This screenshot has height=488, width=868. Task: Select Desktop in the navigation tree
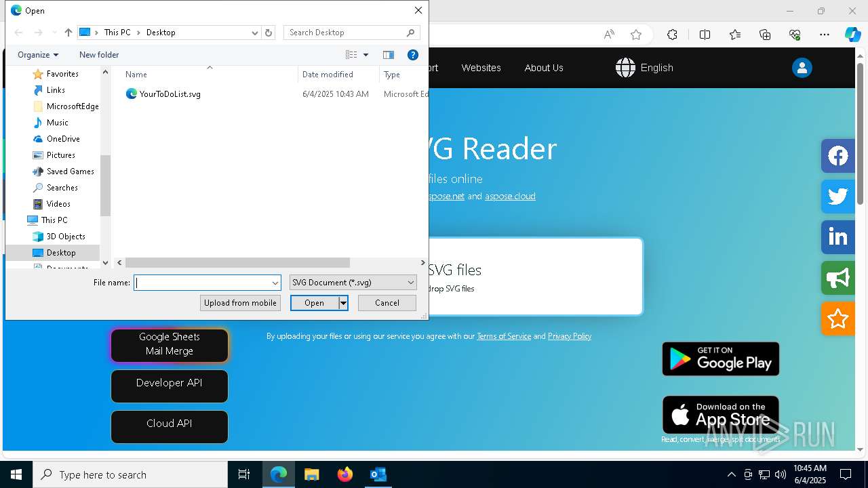click(61, 253)
